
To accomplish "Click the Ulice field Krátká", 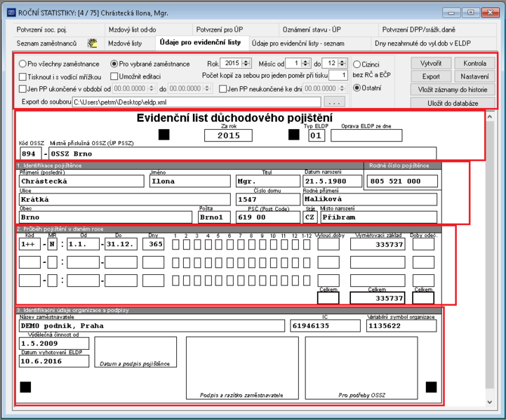I will tap(125, 199).
